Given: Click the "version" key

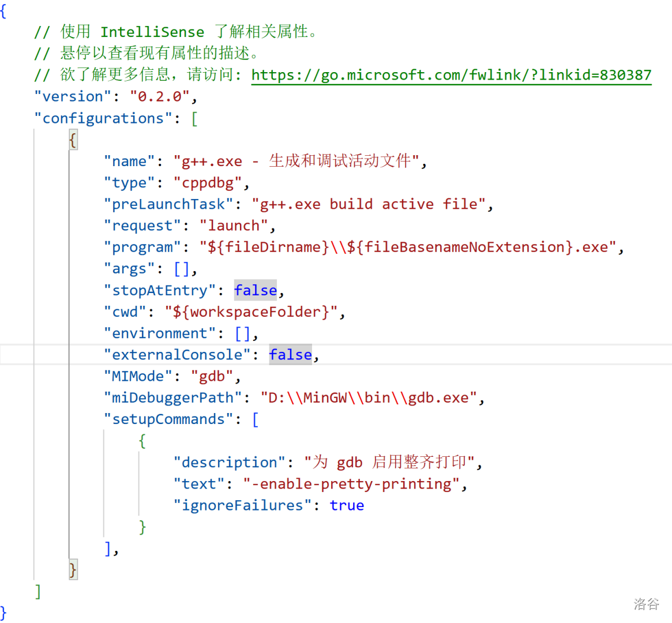Looking at the screenshot, I should tap(72, 96).
